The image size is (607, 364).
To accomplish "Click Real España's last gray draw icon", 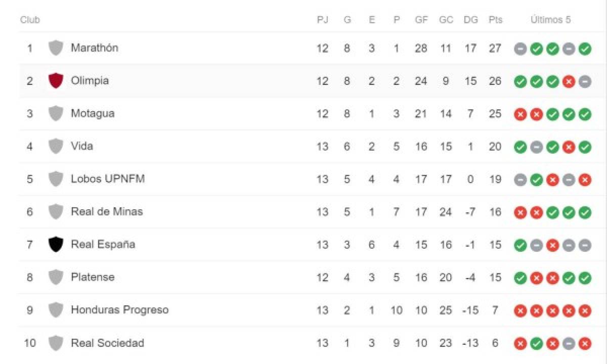I will [x=585, y=245].
